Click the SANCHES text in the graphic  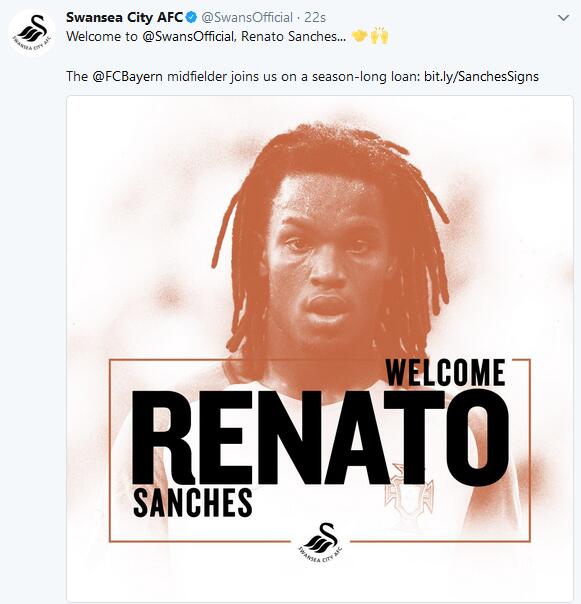193,503
